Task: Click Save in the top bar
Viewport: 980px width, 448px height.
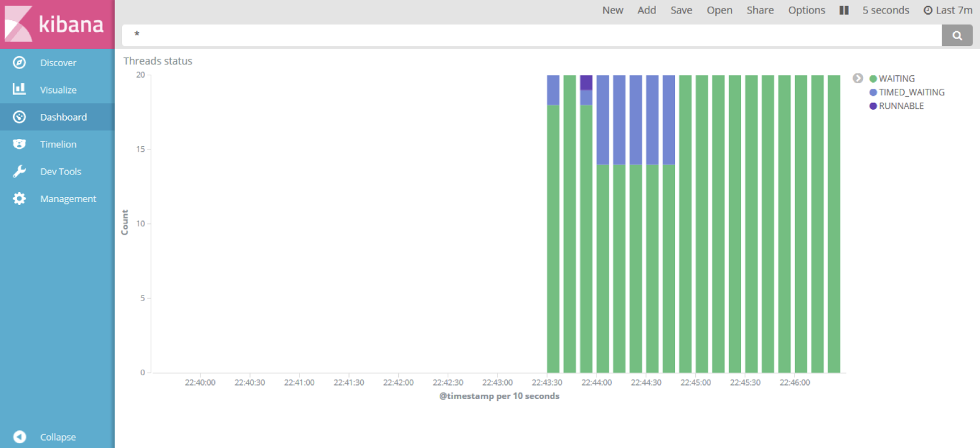Action: tap(681, 10)
